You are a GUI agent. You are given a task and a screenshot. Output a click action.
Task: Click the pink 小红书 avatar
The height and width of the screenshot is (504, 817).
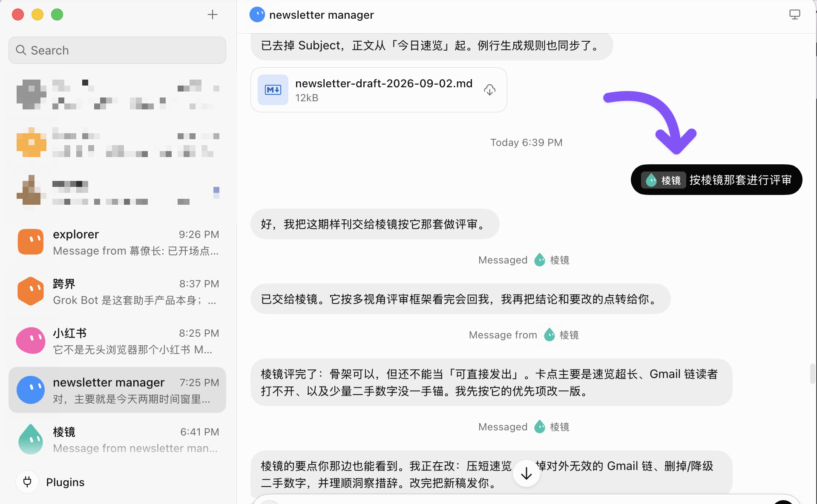[31, 341]
